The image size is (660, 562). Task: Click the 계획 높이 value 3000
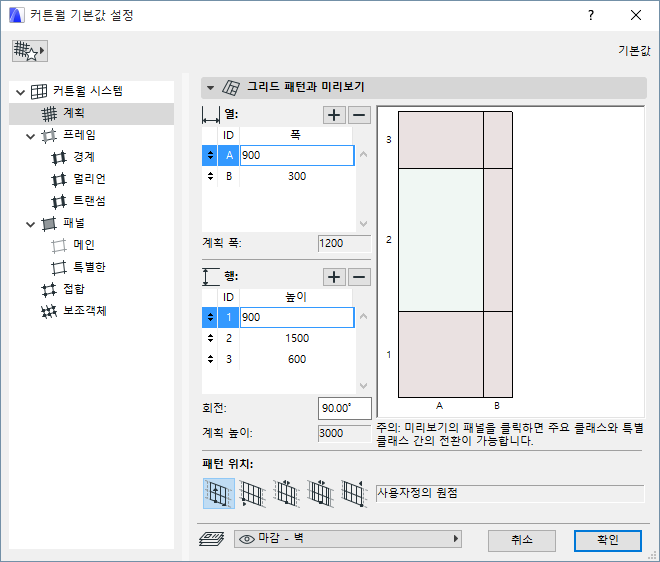pos(345,433)
